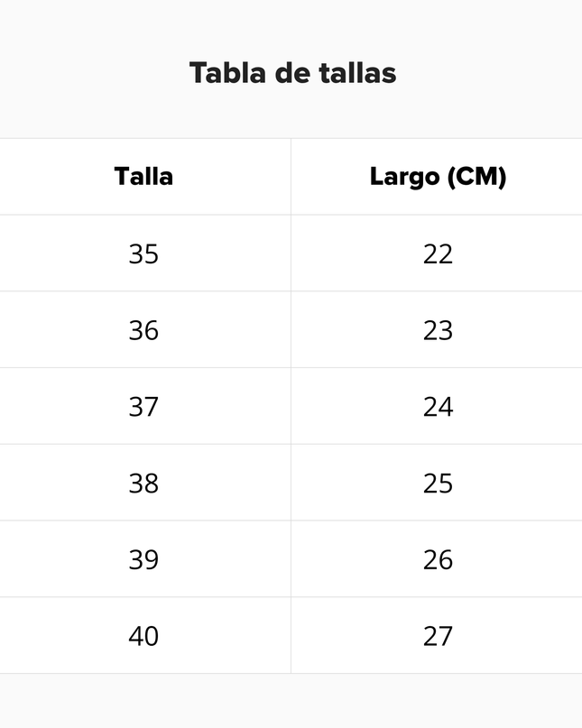Click the "Tabla de tallas" title
Viewport: 582px width, 728px height.
tap(292, 73)
